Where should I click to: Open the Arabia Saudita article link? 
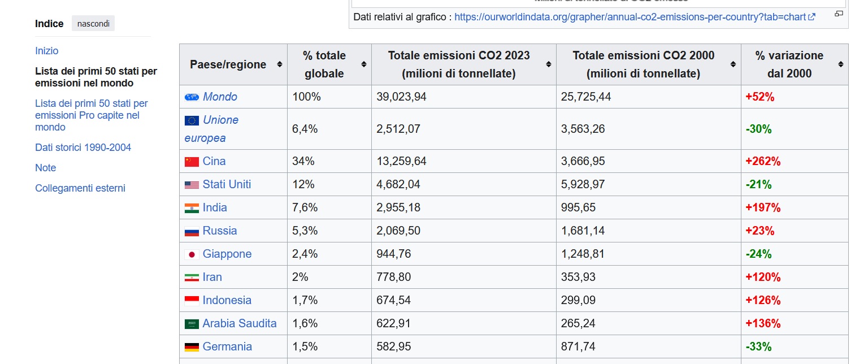(x=240, y=323)
